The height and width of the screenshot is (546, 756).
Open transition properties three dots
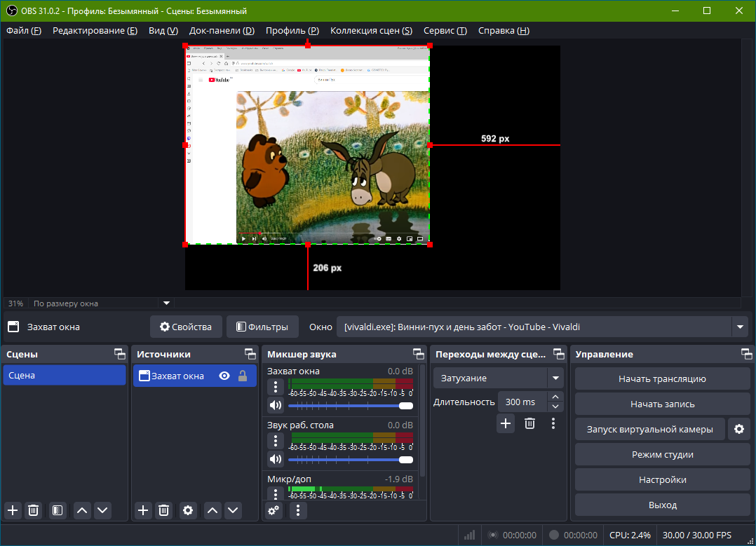tap(553, 423)
